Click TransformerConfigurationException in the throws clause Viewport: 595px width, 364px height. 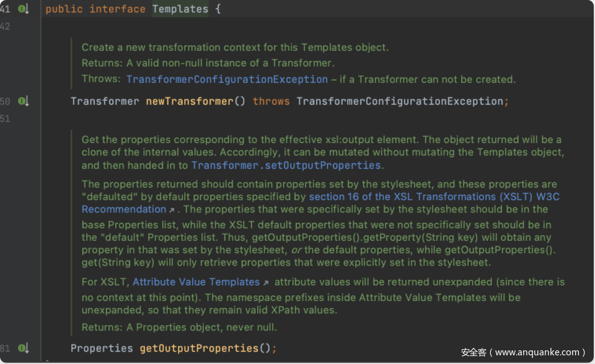pyautogui.click(x=400, y=101)
